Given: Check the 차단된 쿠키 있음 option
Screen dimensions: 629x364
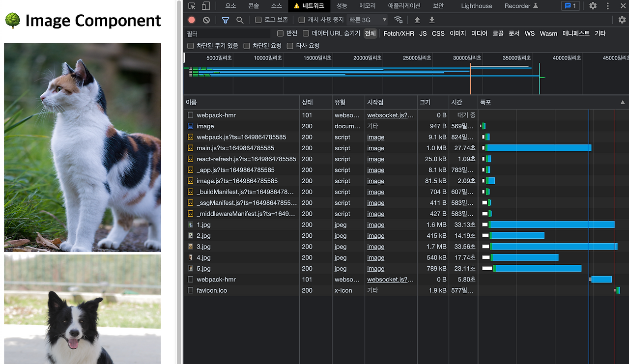Looking at the screenshot, I should [191, 46].
